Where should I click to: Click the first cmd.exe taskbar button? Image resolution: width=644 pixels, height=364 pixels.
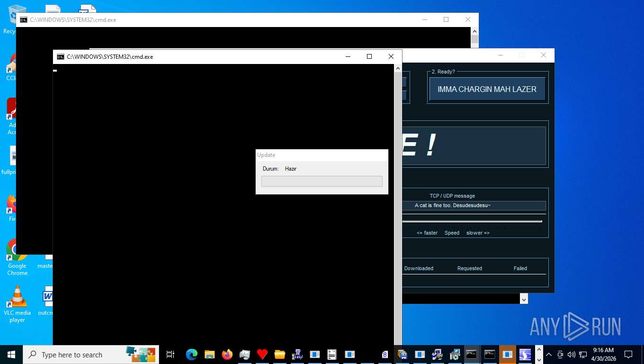(x=472, y=355)
